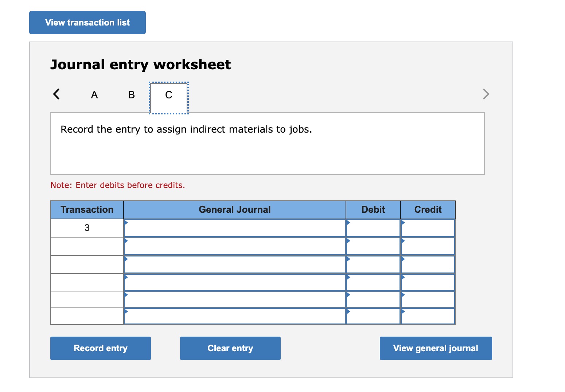Image resolution: width=565 pixels, height=392 pixels.
Task: Click the Clear entry button
Action: tap(230, 348)
